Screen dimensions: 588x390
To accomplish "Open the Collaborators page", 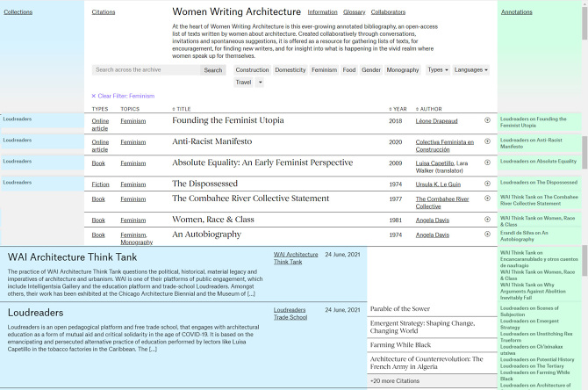I will [x=388, y=12].
